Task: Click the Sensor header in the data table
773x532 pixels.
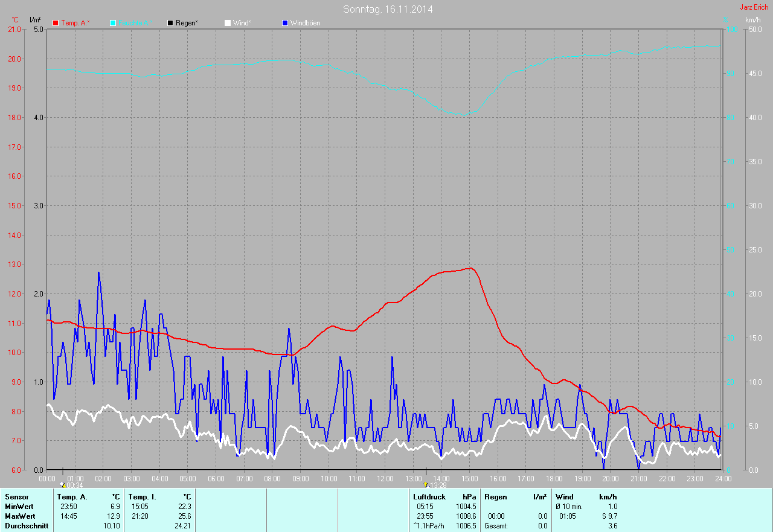Action: 16,497
